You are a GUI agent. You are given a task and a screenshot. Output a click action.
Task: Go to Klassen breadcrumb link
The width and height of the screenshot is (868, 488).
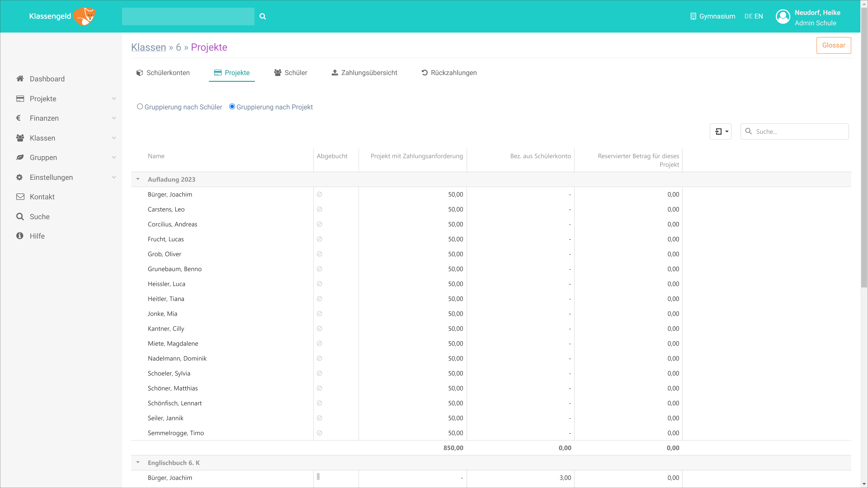pyautogui.click(x=149, y=47)
